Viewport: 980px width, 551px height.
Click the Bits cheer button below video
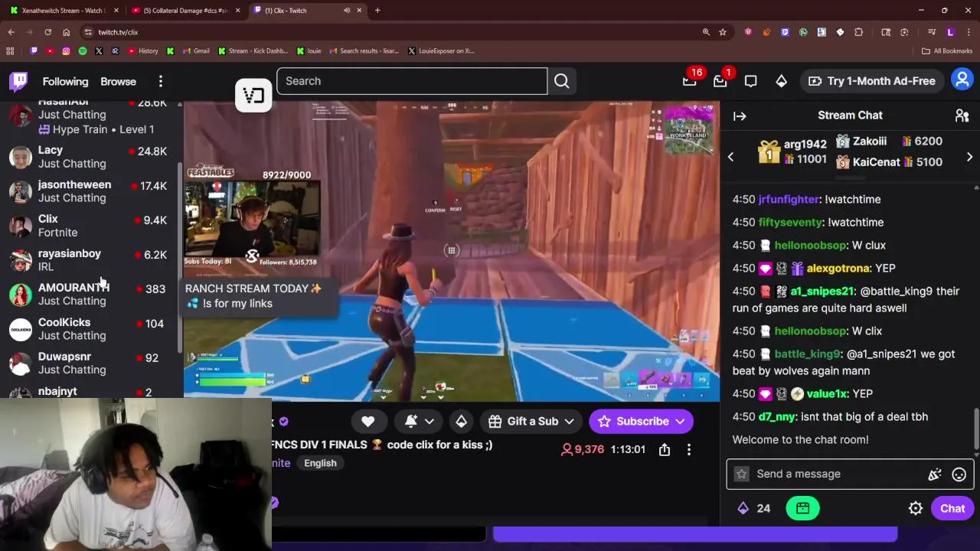pyautogui.click(x=461, y=421)
